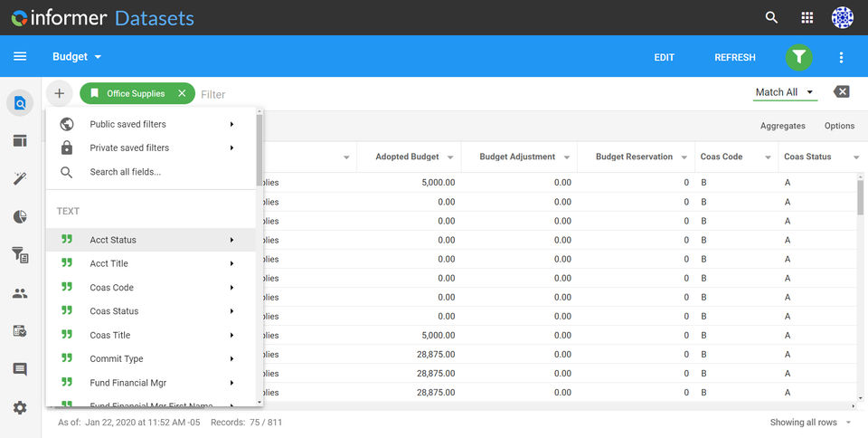
Task: Open the Adopted Budget column menu arrow
Action: pyautogui.click(x=450, y=157)
